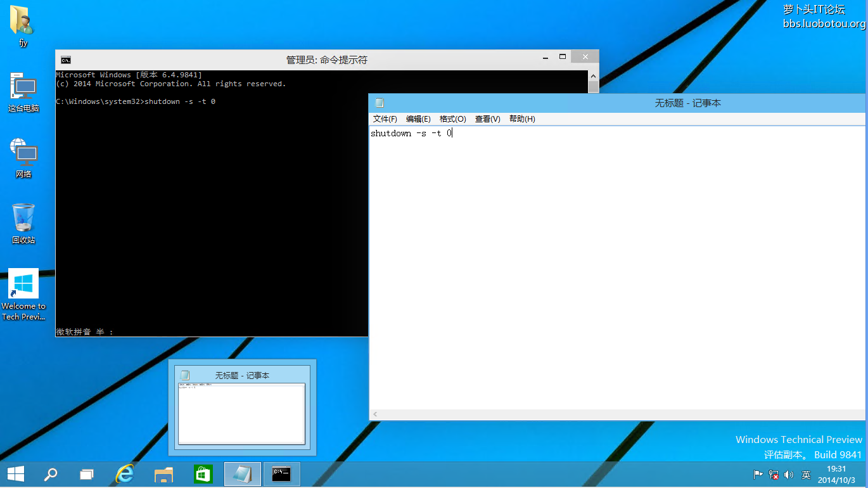The width and height of the screenshot is (868, 488).
Task: Click Command Prompt vertical scrollbar thumb
Action: click(593, 87)
